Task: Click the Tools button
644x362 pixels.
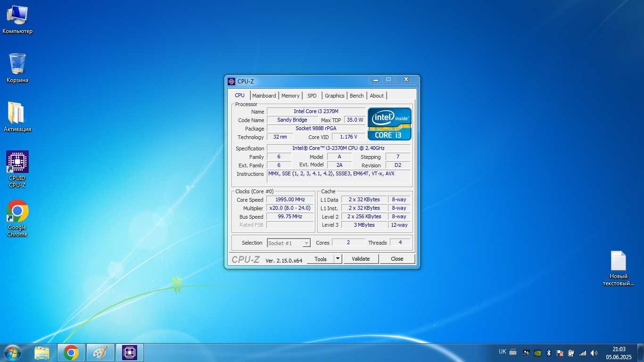Action: tap(321, 259)
